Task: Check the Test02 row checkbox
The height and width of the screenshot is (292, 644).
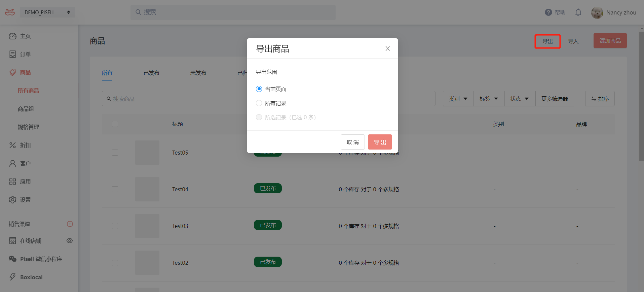Action: coord(115,263)
